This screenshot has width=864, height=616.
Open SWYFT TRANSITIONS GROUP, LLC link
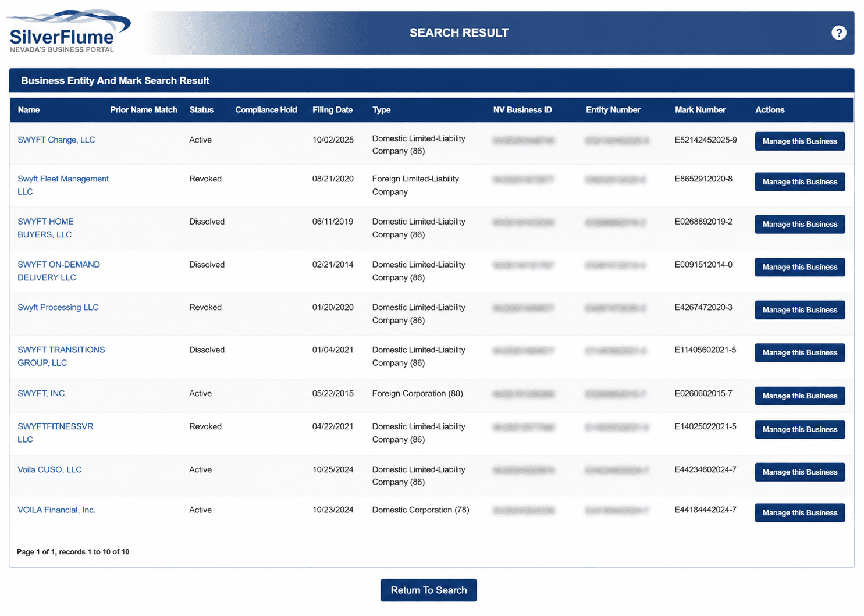pyautogui.click(x=61, y=356)
